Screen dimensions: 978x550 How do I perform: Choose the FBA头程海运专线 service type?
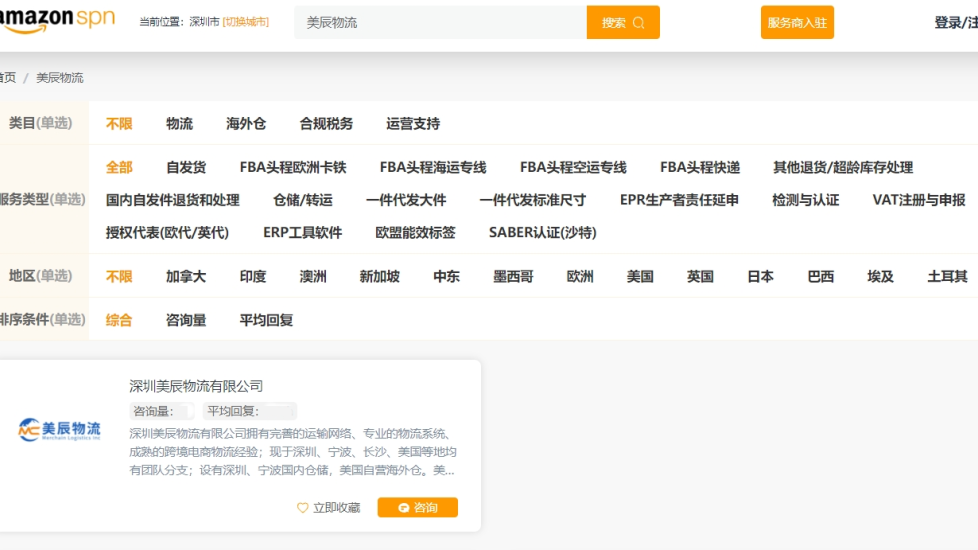[x=433, y=167]
